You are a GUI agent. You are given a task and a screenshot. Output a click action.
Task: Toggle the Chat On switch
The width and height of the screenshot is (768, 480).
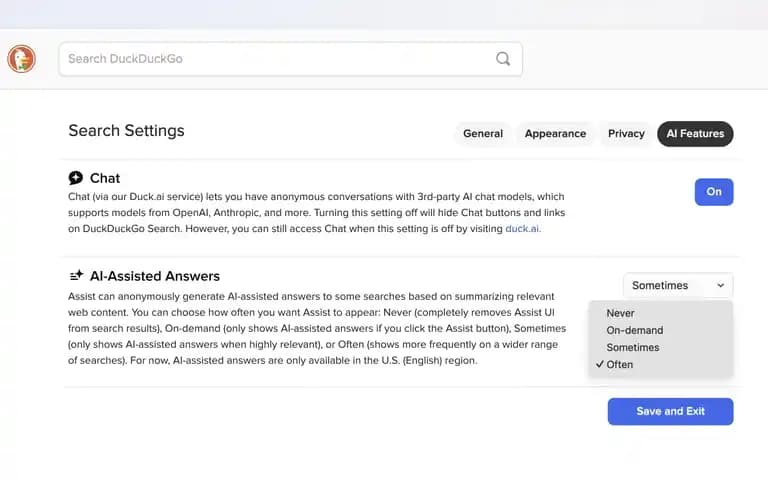pyautogui.click(x=714, y=192)
